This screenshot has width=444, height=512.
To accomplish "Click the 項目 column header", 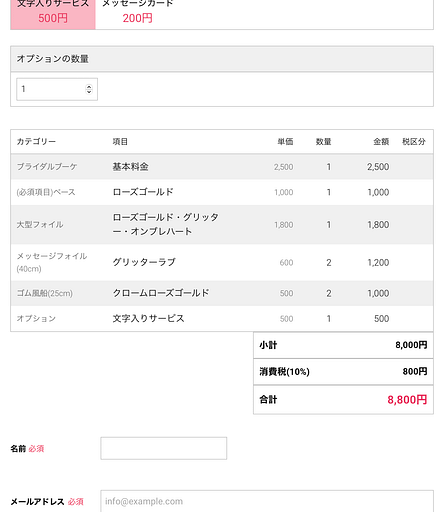I will [120, 142].
